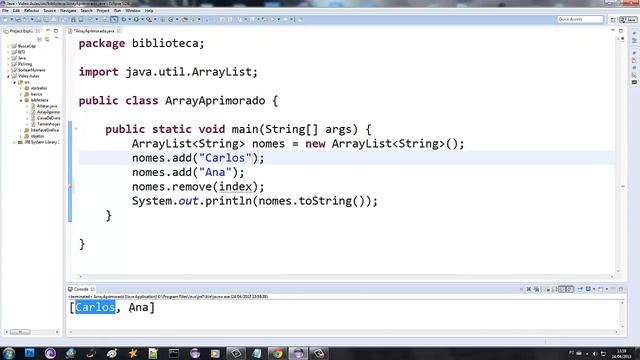Click the Project Explorer horizontal scrollbar
640x360 pixels.
click(31, 332)
